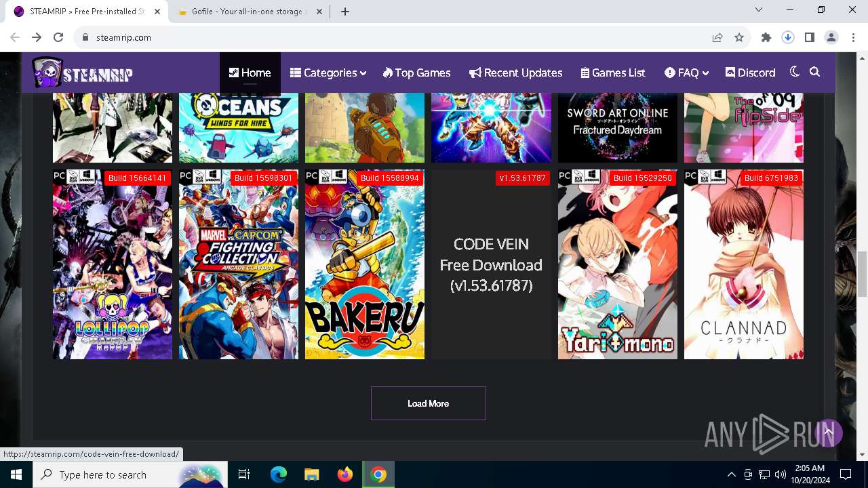
Task: Open the Bakeru game thumbnail
Action: click(365, 264)
